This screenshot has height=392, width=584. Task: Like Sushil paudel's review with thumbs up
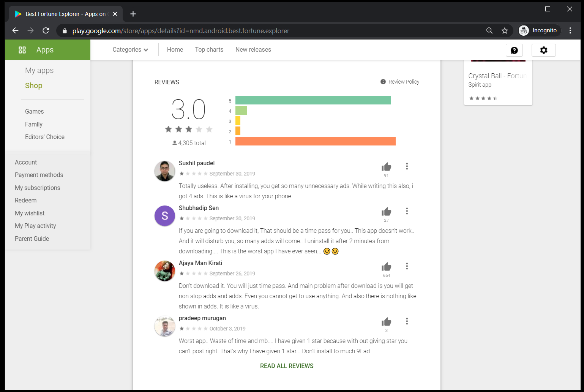(x=386, y=166)
